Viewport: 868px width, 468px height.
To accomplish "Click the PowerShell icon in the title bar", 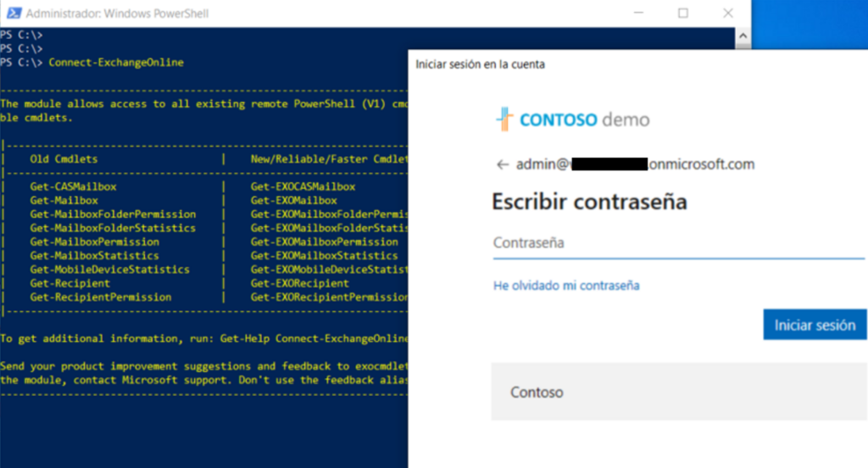I will (x=13, y=14).
